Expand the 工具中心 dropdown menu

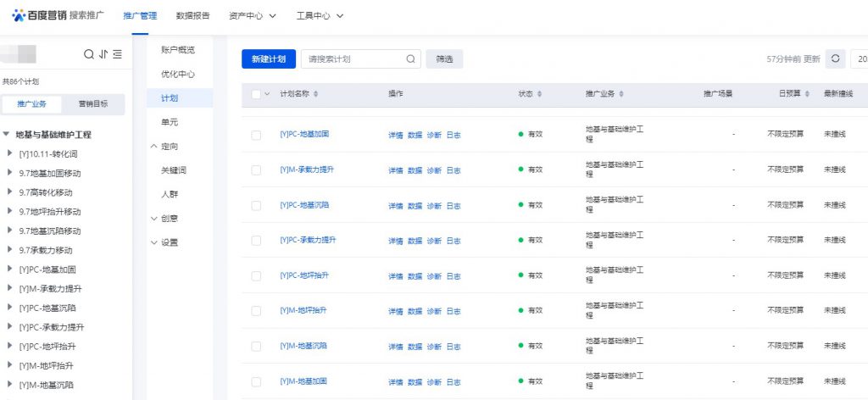[x=320, y=16]
